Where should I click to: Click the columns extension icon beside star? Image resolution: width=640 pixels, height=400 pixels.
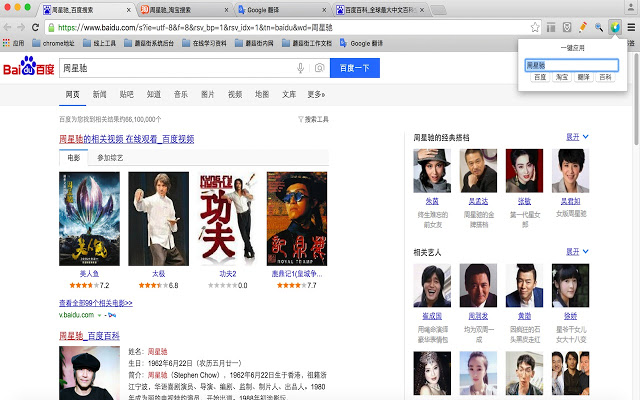click(x=551, y=27)
